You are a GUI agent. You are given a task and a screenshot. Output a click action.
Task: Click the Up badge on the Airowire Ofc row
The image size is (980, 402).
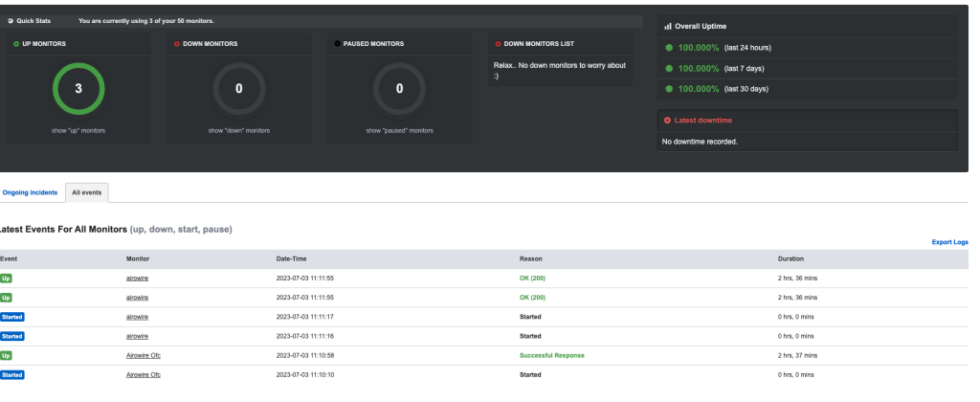coord(7,356)
